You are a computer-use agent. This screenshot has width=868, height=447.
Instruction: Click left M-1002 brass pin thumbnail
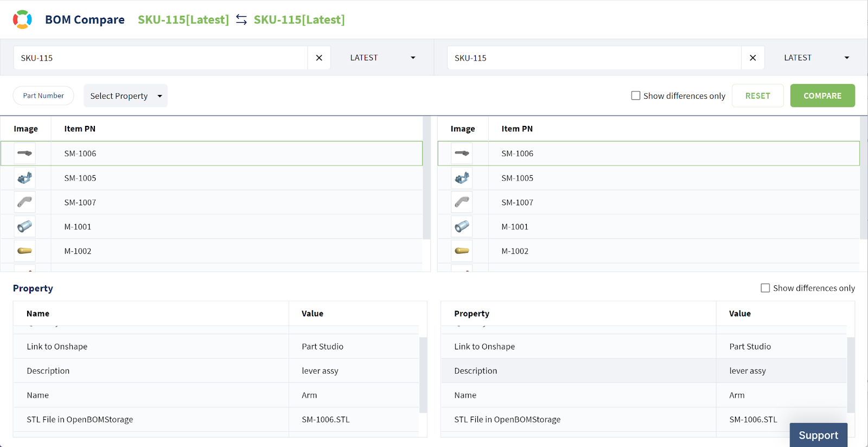coord(25,251)
